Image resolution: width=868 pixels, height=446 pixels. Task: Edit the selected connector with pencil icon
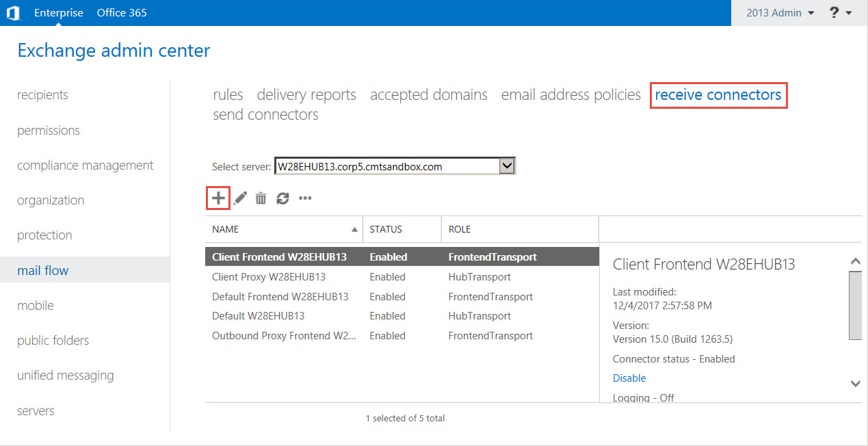point(240,198)
